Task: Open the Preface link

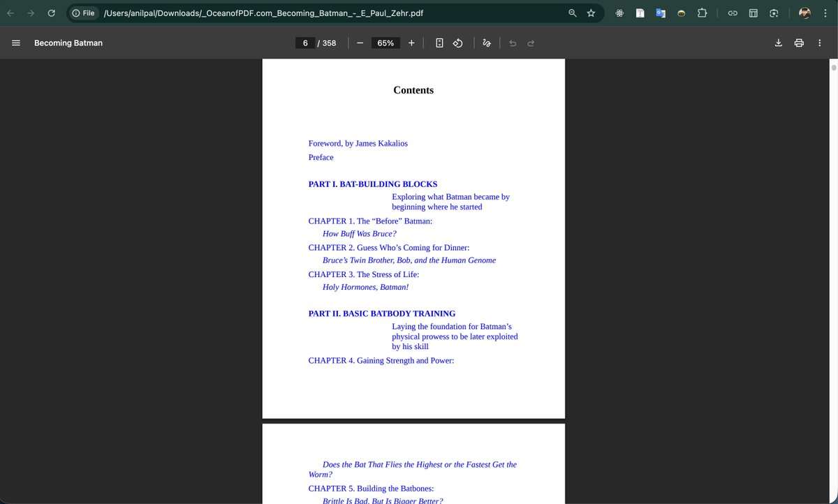Action: pos(321,157)
